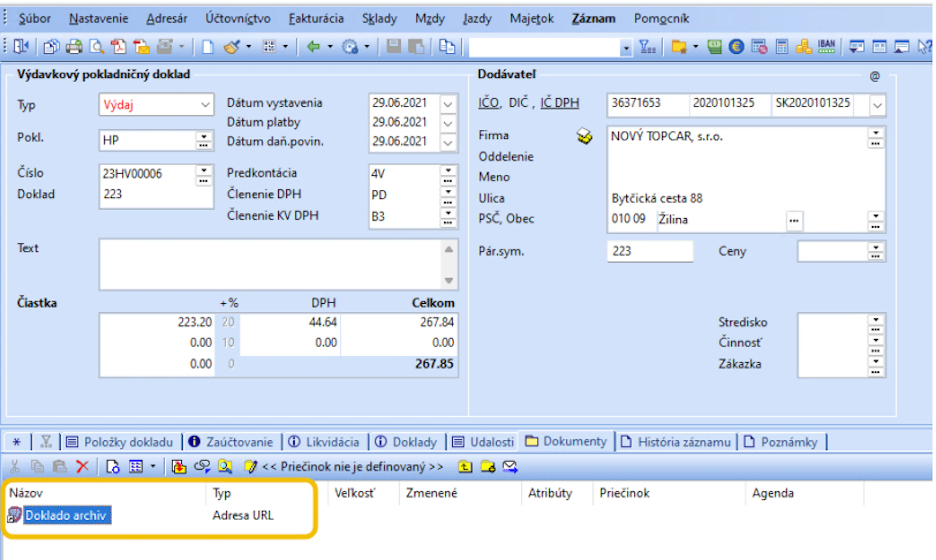The width and height of the screenshot is (936, 560).
Task: Open the empty toolbar combo box dropdown
Action: click(626, 48)
